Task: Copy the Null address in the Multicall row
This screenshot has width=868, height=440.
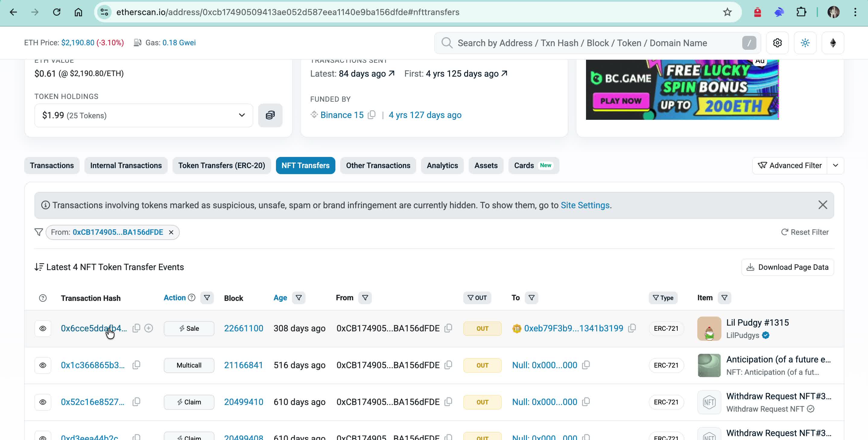Action: 586,365
